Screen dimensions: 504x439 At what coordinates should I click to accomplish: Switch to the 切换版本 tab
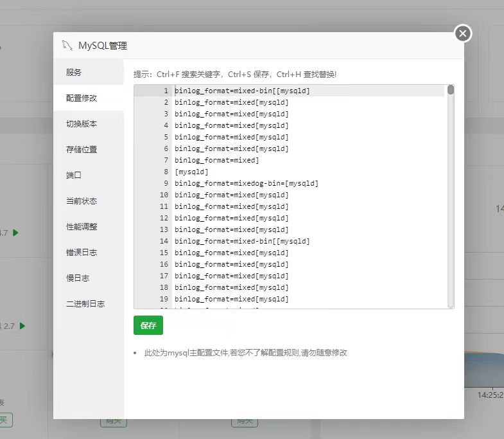[89, 123]
